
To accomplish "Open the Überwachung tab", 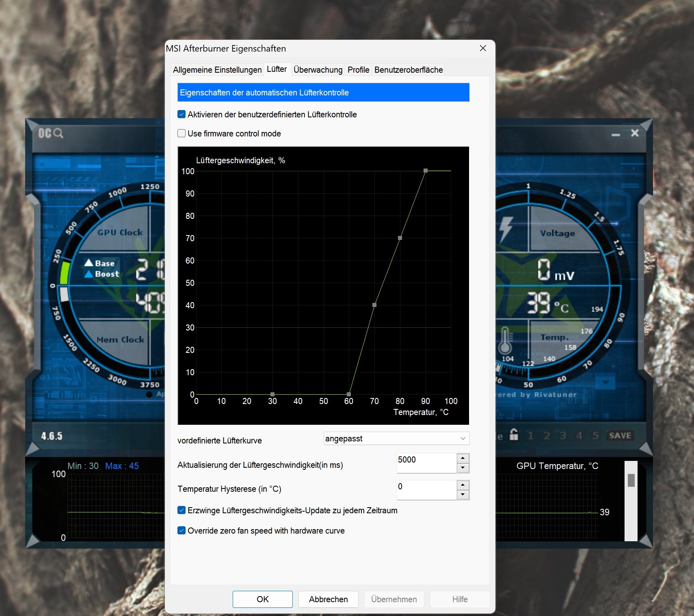I will 318,70.
